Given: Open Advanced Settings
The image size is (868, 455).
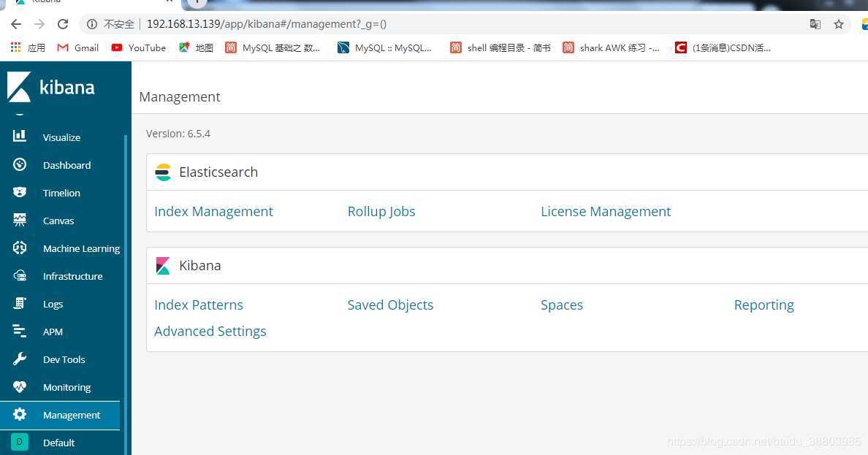Looking at the screenshot, I should (x=210, y=331).
